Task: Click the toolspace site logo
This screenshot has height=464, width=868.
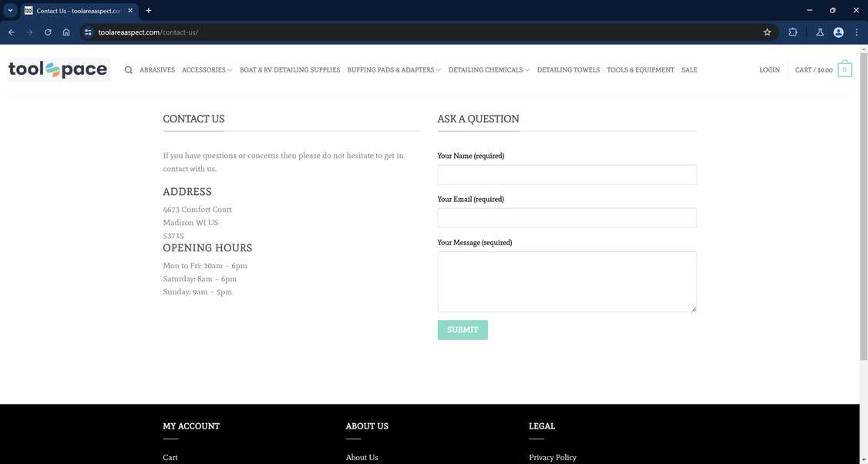Action: (58, 68)
